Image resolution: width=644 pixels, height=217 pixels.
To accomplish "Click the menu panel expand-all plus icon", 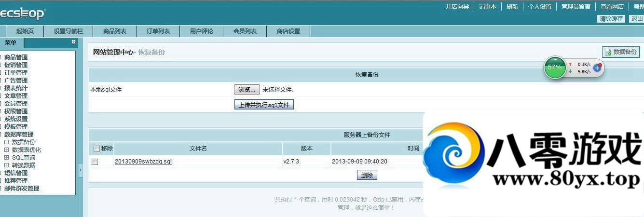I will coord(73,42).
